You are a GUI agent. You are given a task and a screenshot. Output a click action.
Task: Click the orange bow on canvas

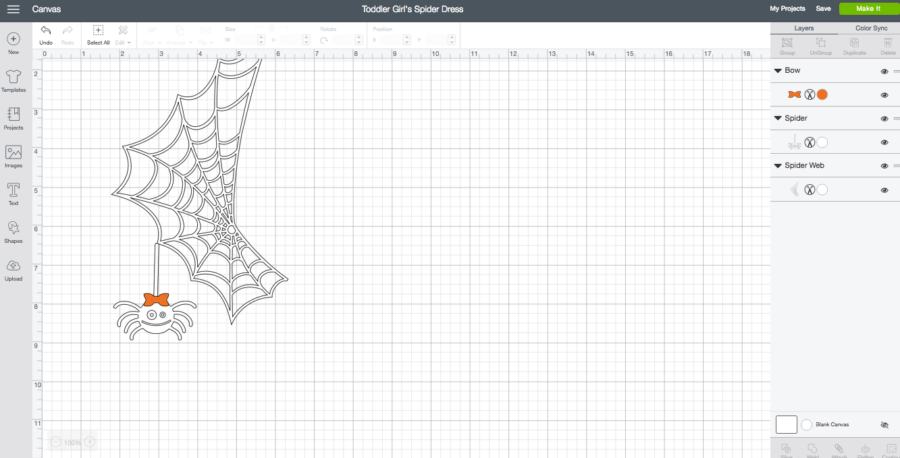pos(156,300)
